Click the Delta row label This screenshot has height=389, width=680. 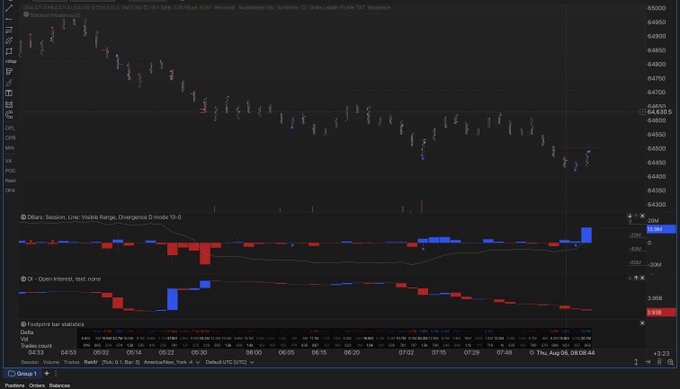coord(27,332)
